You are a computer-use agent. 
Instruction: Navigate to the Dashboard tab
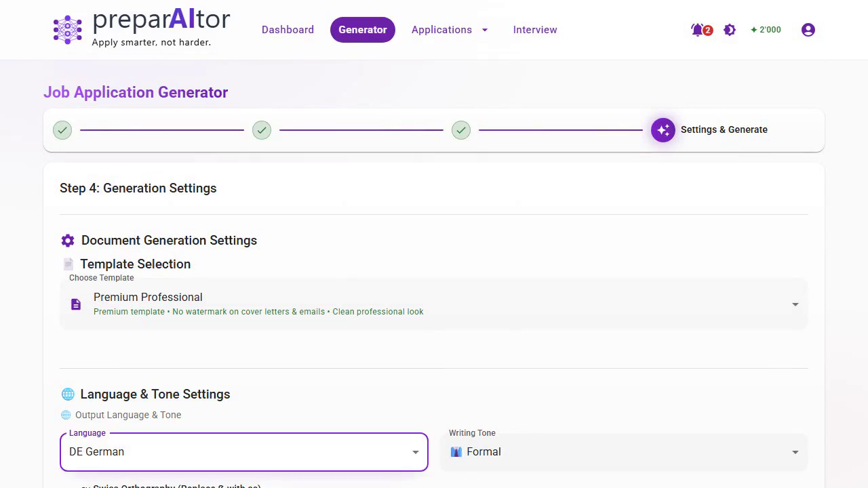288,30
